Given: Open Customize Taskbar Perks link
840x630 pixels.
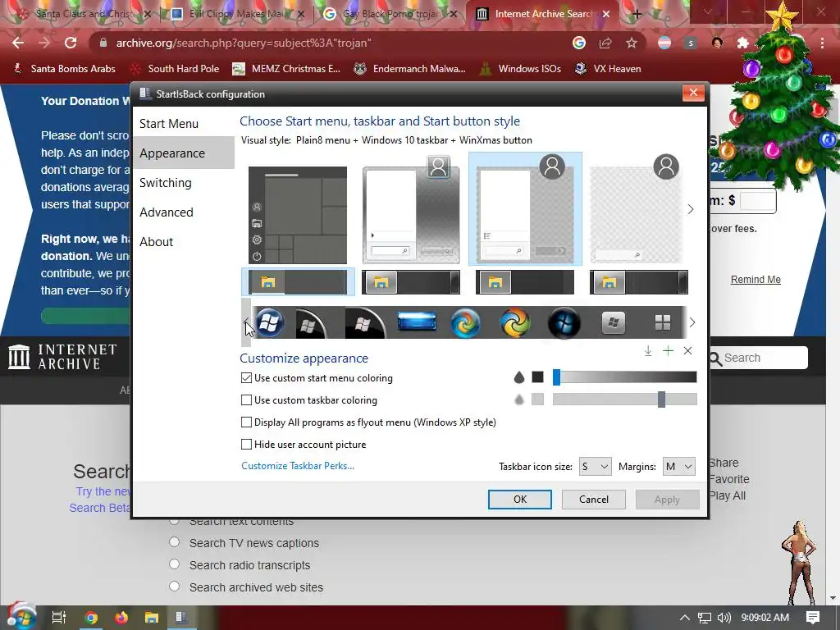Looking at the screenshot, I should click(298, 466).
